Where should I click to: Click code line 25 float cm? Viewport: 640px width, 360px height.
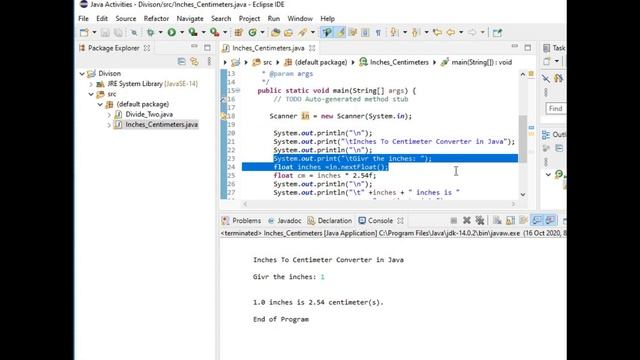324,176
